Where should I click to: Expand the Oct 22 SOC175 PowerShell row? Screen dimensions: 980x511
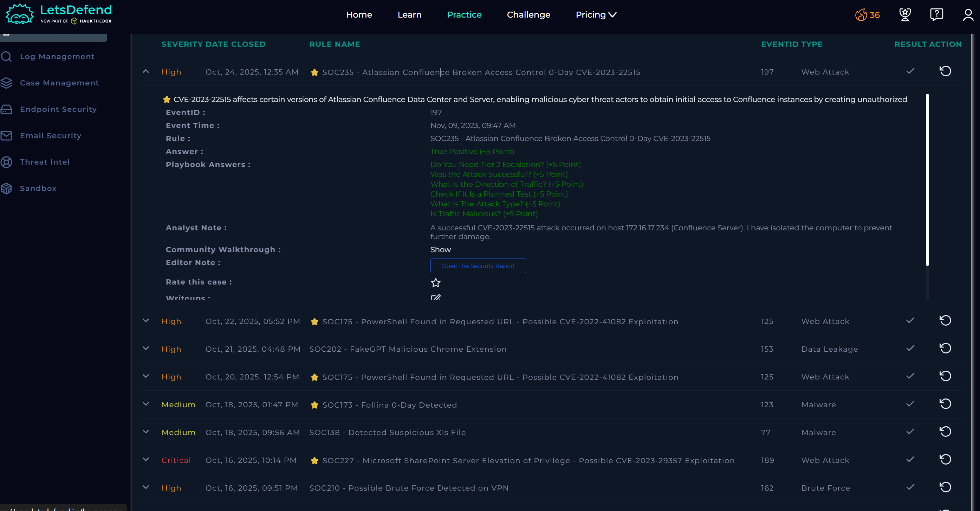point(146,321)
